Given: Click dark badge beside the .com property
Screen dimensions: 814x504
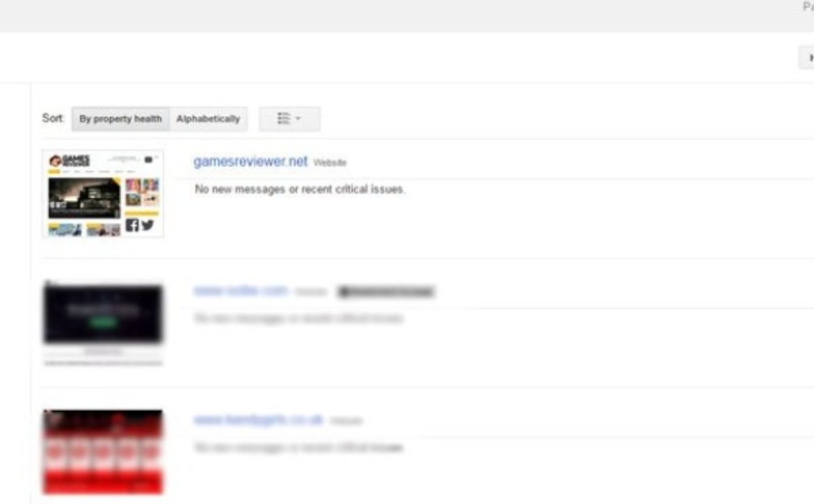Looking at the screenshot, I should [385, 292].
